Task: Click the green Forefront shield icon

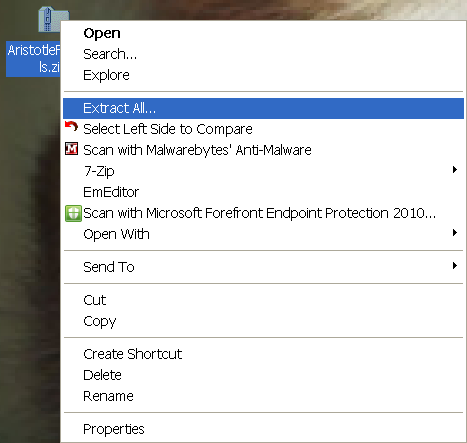Action: tap(73, 213)
